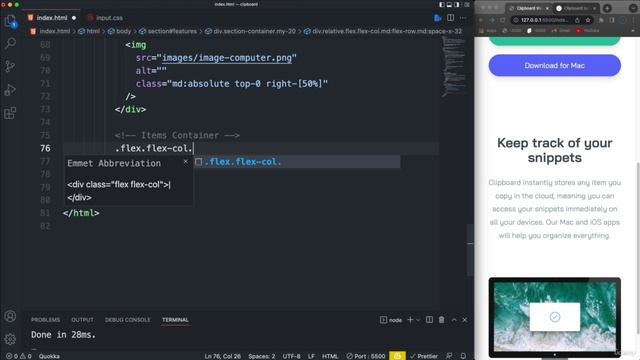The width and height of the screenshot is (640, 360).
Task: Toggle the secondary sidebar layout icon
Action: 457,4
